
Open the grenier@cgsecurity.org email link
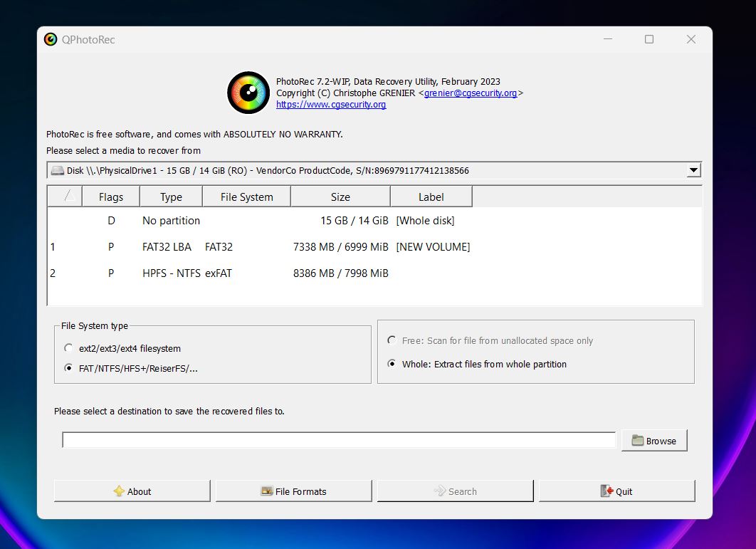click(471, 93)
